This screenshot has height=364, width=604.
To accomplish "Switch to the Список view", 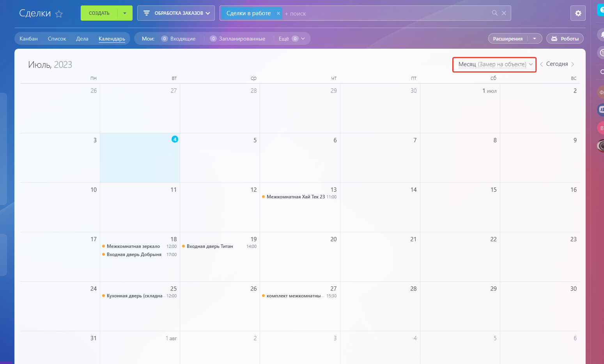I will [x=57, y=39].
